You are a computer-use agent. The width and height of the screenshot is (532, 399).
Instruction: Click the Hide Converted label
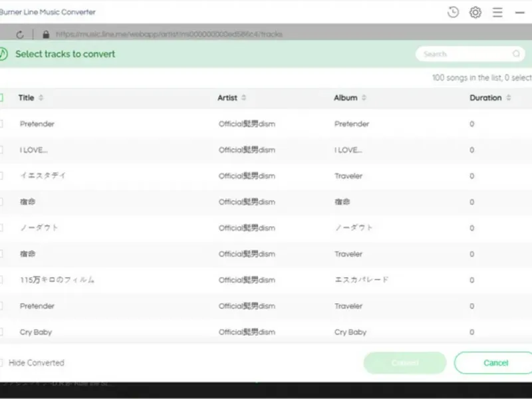point(37,362)
